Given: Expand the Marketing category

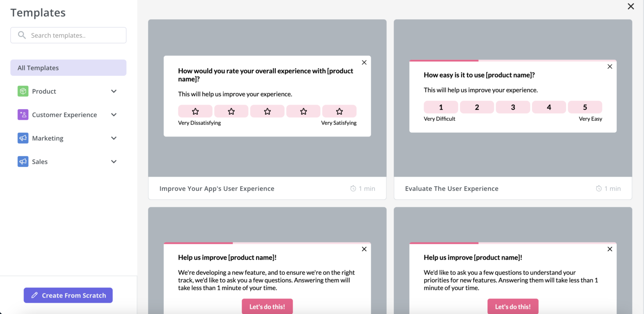Looking at the screenshot, I should click(x=114, y=138).
